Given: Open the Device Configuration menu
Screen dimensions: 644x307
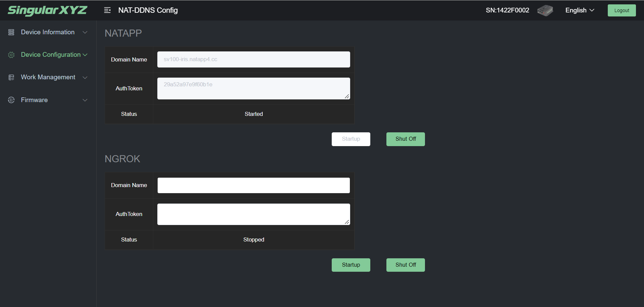Looking at the screenshot, I should point(48,55).
